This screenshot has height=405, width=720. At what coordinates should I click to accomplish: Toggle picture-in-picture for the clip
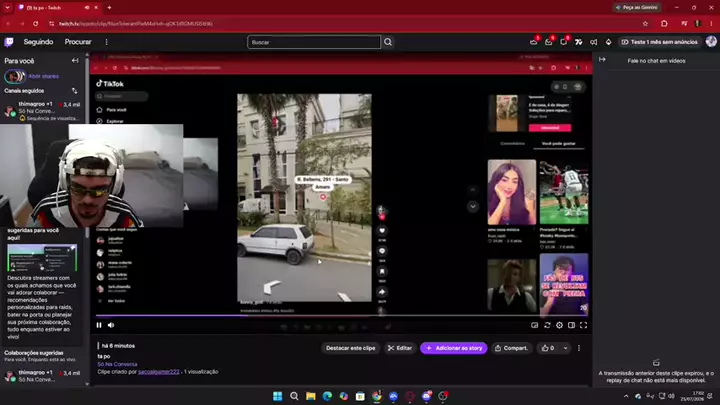534,325
